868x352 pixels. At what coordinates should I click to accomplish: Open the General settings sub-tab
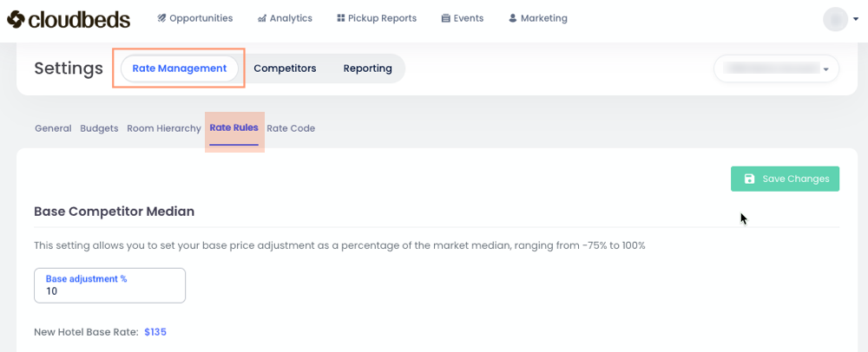coord(53,128)
